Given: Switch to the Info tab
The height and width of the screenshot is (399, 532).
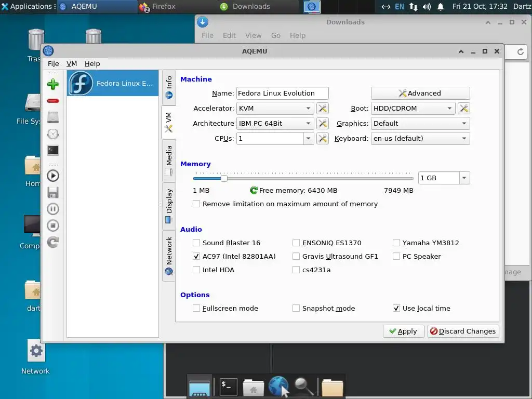Looking at the screenshot, I should pyautogui.click(x=169, y=87).
